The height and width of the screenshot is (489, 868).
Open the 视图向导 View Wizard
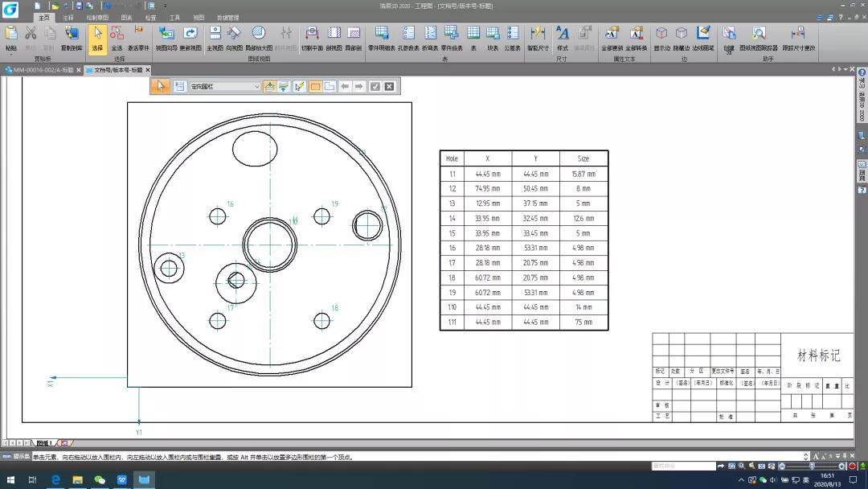(166, 39)
